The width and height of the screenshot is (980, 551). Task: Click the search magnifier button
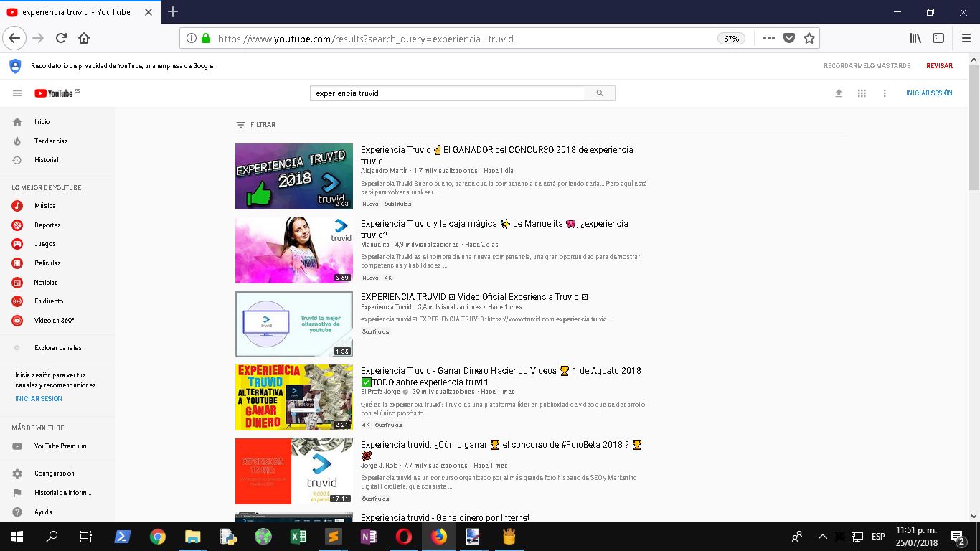600,93
